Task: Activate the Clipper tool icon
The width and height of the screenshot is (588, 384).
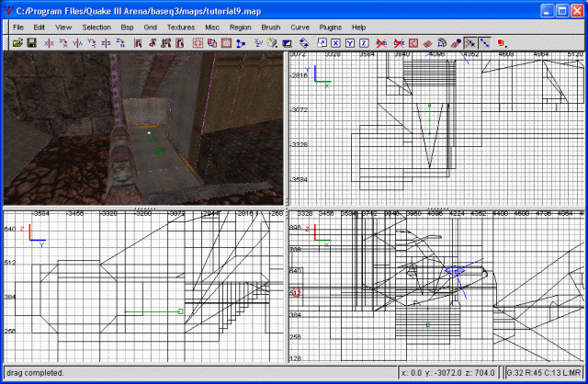Action: pos(241,43)
